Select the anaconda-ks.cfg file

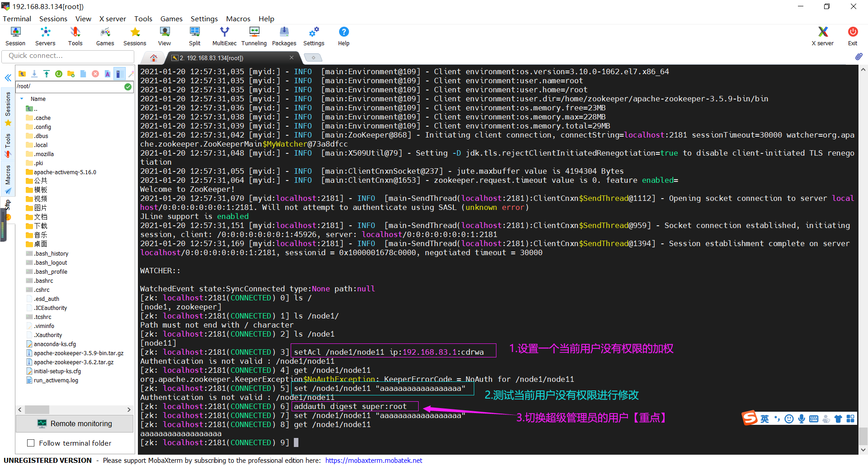(x=51, y=344)
